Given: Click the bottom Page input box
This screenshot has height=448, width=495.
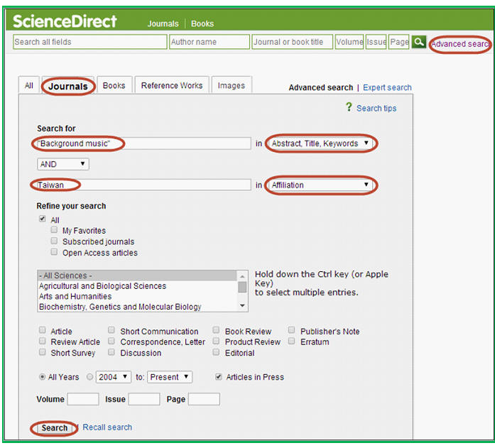Looking at the screenshot, I should coord(204,399).
